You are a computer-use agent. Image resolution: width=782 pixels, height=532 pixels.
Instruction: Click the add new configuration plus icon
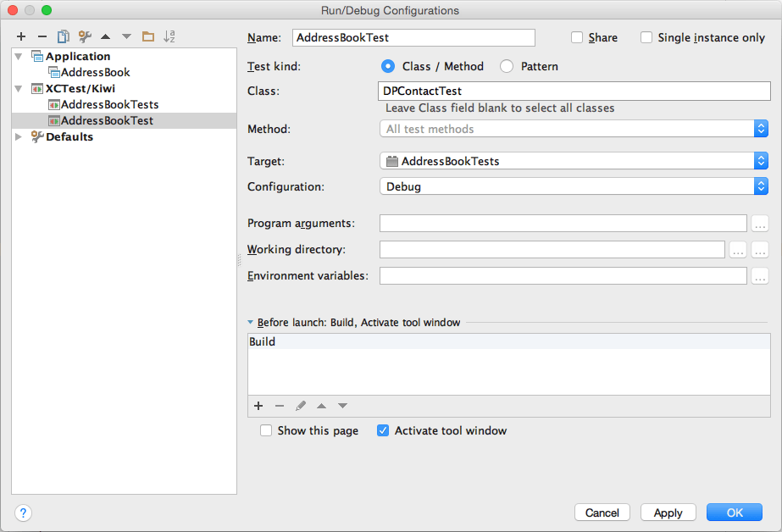(x=21, y=36)
